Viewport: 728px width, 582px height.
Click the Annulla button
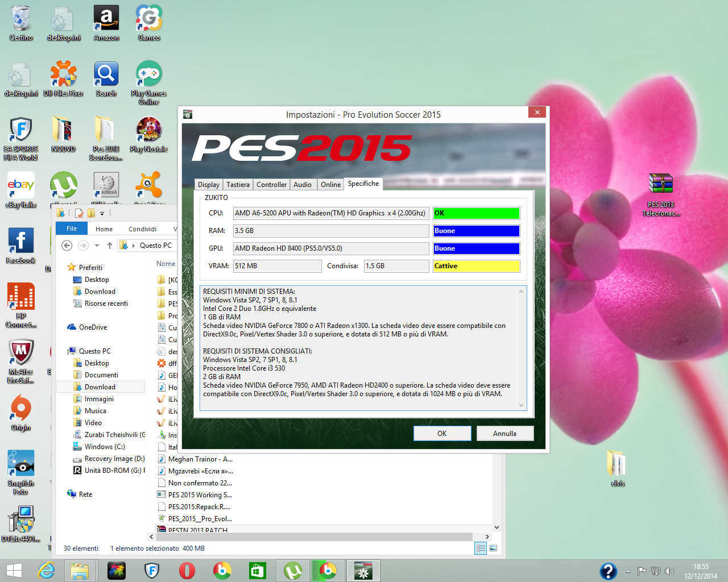click(504, 433)
